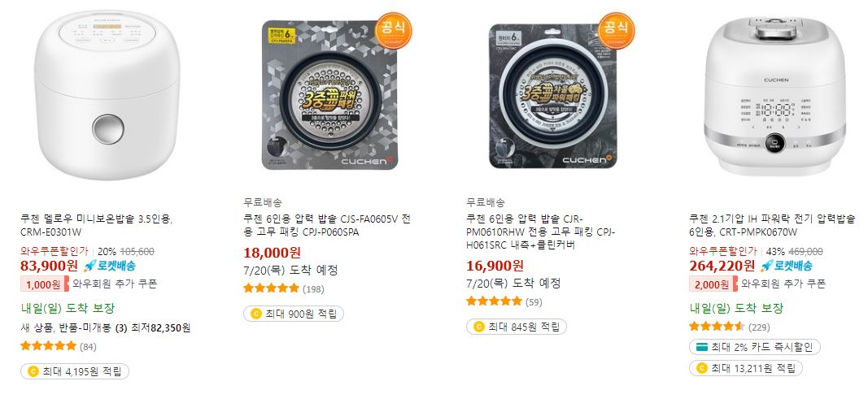Click the star rating with 229 reviews
The image size is (868, 403).
(717, 327)
